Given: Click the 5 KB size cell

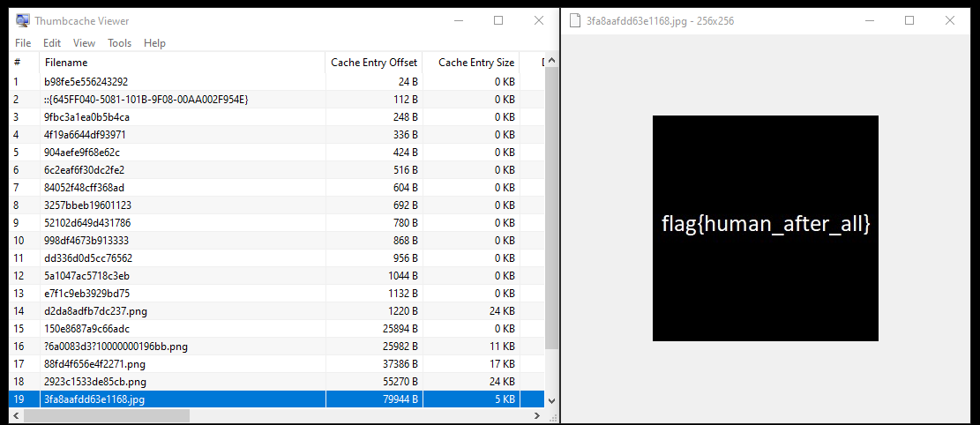Looking at the screenshot, I should click(x=471, y=399).
